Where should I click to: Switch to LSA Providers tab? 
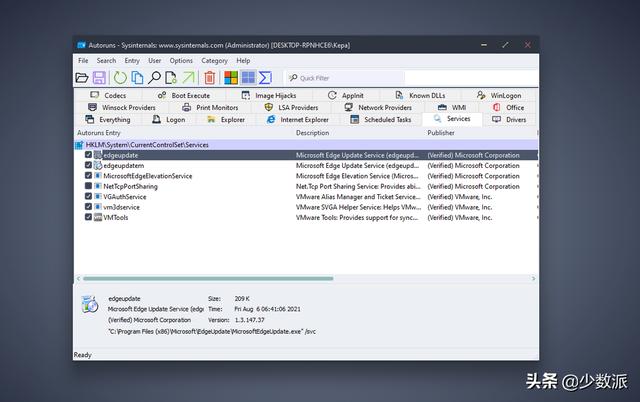291,107
